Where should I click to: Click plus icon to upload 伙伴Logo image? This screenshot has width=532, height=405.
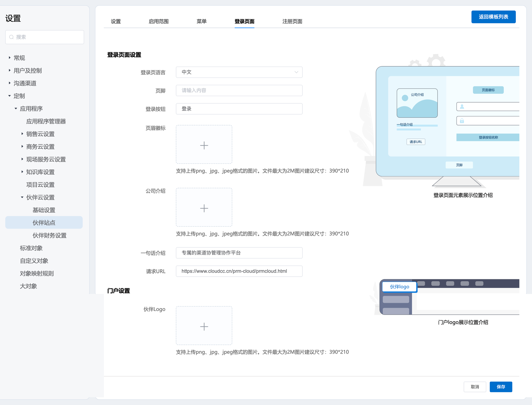click(x=204, y=326)
